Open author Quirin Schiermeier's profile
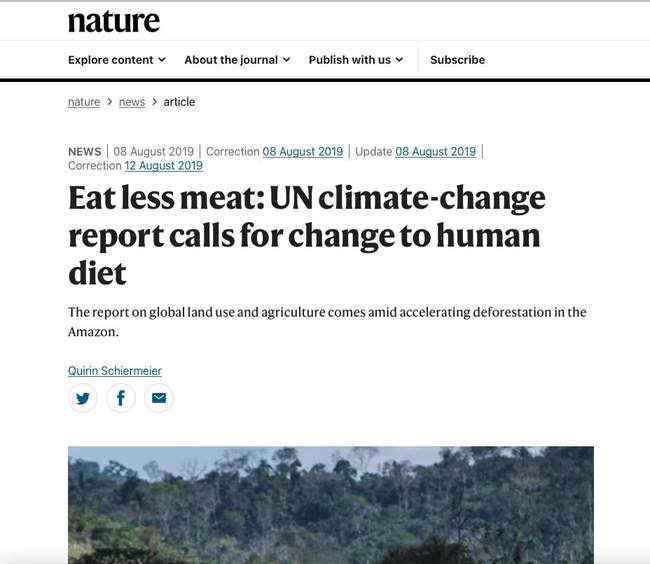The width and height of the screenshot is (650, 564). point(114,371)
